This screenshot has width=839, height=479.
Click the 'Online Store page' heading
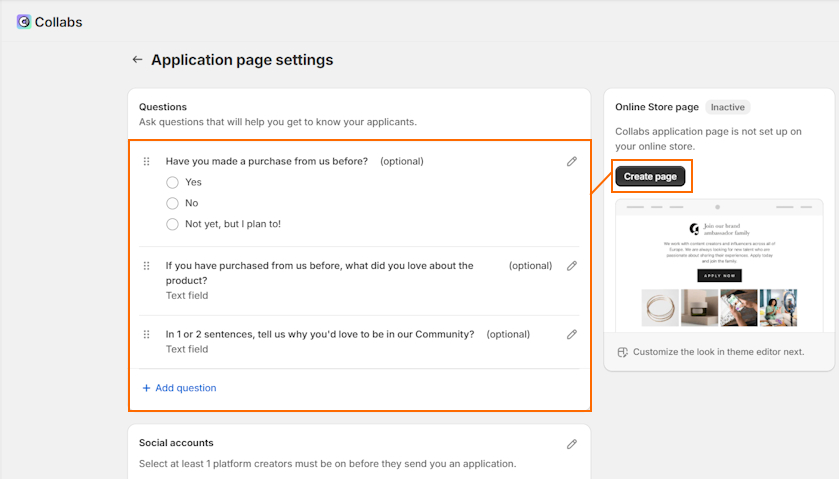(x=657, y=107)
